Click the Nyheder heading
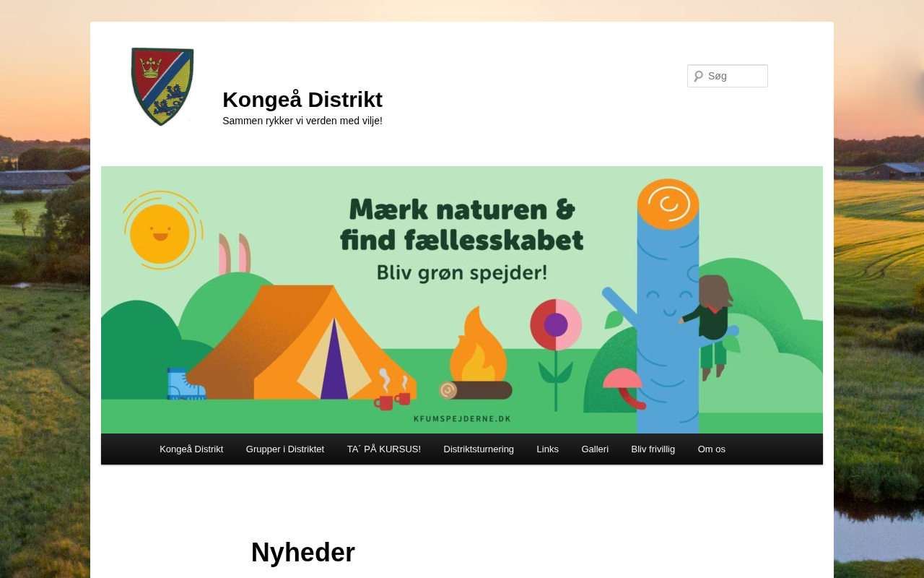Viewport: 924px width, 578px height. tap(303, 552)
